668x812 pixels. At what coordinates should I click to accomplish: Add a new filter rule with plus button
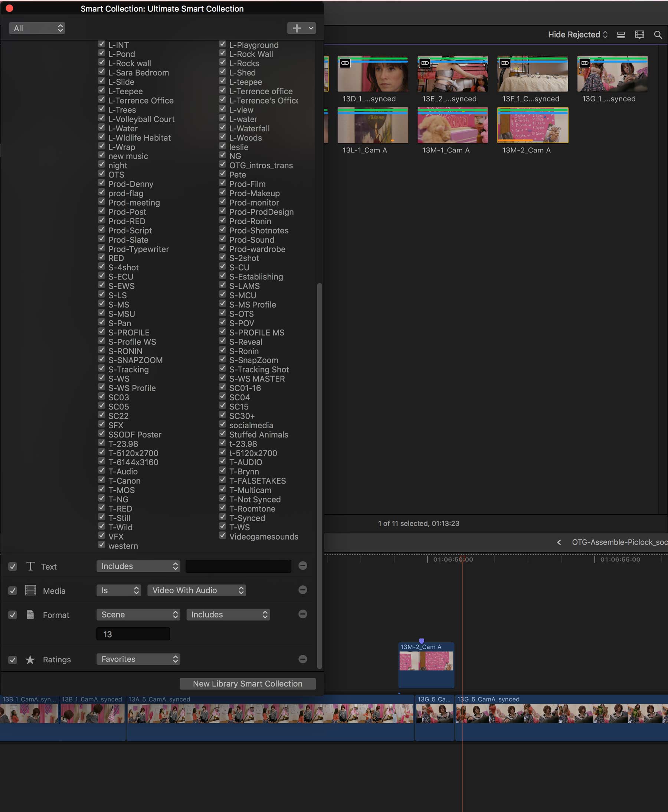[301, 28]
